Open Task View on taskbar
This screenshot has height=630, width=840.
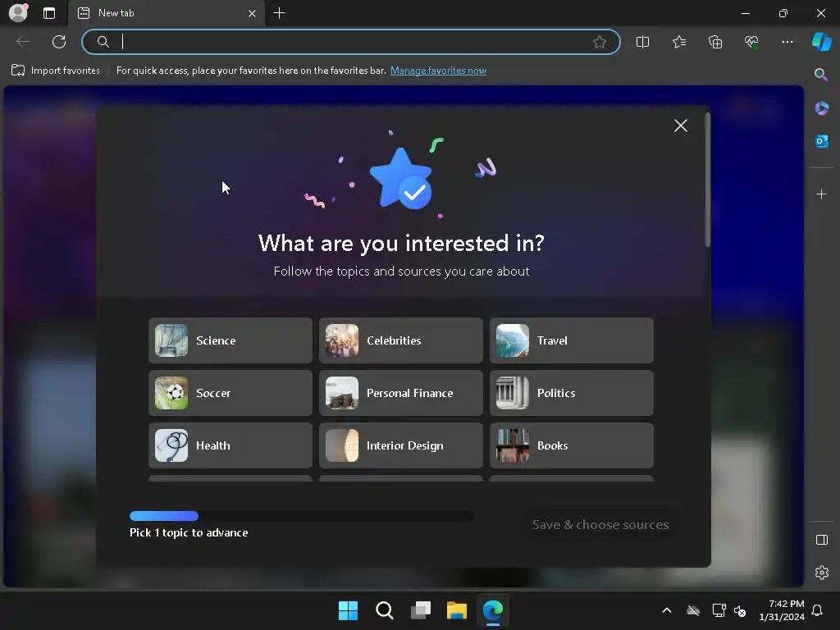421,610
